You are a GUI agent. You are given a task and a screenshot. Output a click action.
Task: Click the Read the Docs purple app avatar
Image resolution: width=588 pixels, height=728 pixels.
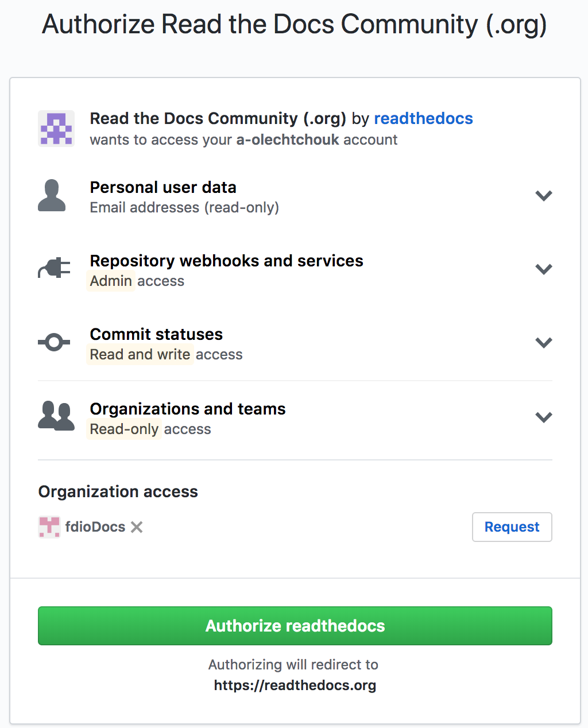[x=56, y=129]
